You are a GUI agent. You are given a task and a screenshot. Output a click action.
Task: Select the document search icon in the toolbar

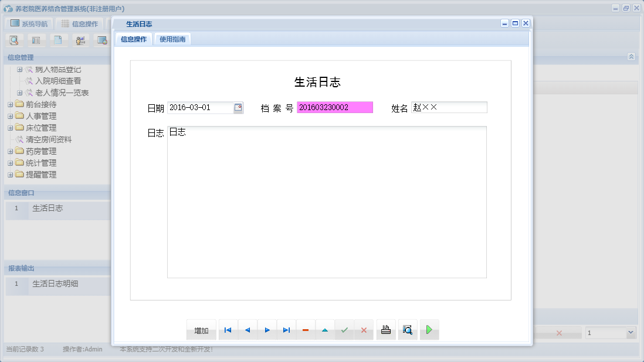[13, 40]
